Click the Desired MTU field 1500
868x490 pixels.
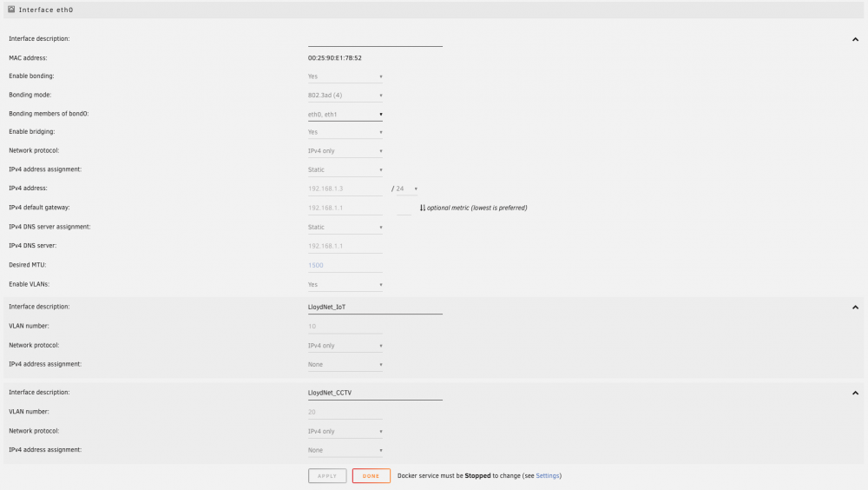[x=345, y=265]
